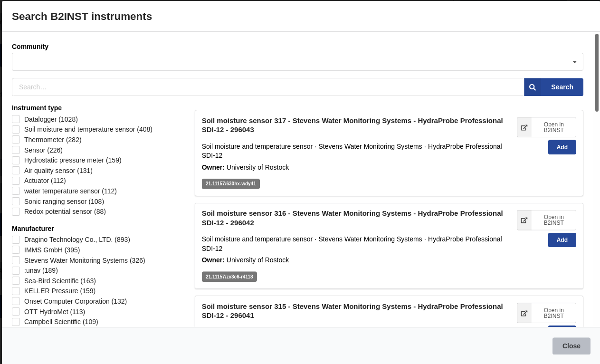Open the Community dropdown
Image resolution: width=600 pixels, height=364 pixels.
[297, 62]
